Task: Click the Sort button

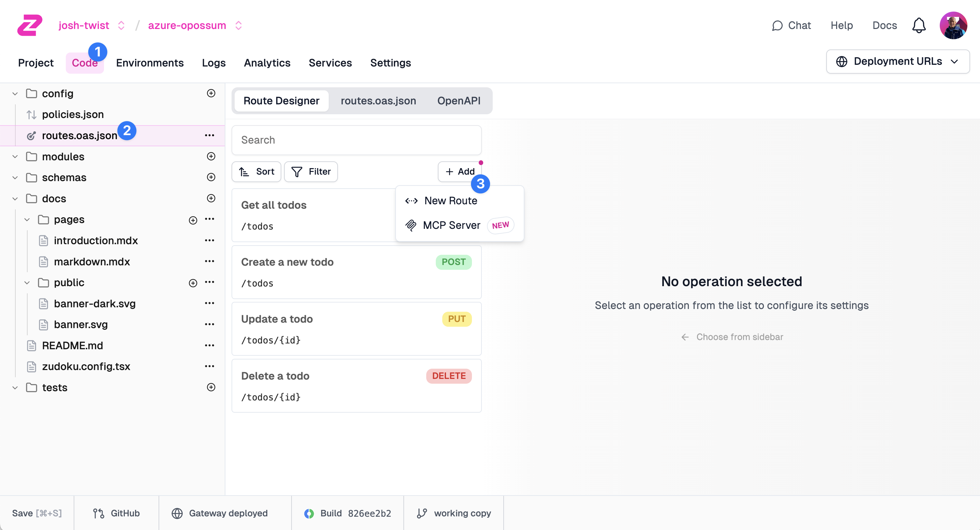Action: (256, 172)
